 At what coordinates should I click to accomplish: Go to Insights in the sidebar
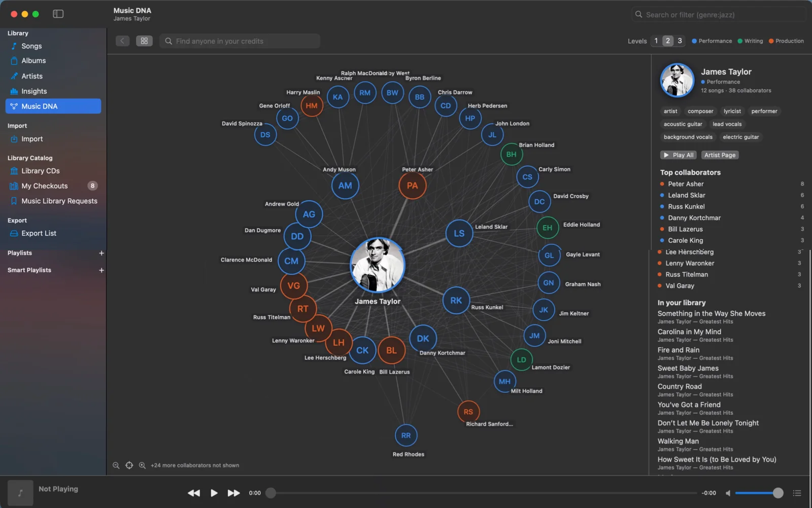pos(53,91)
